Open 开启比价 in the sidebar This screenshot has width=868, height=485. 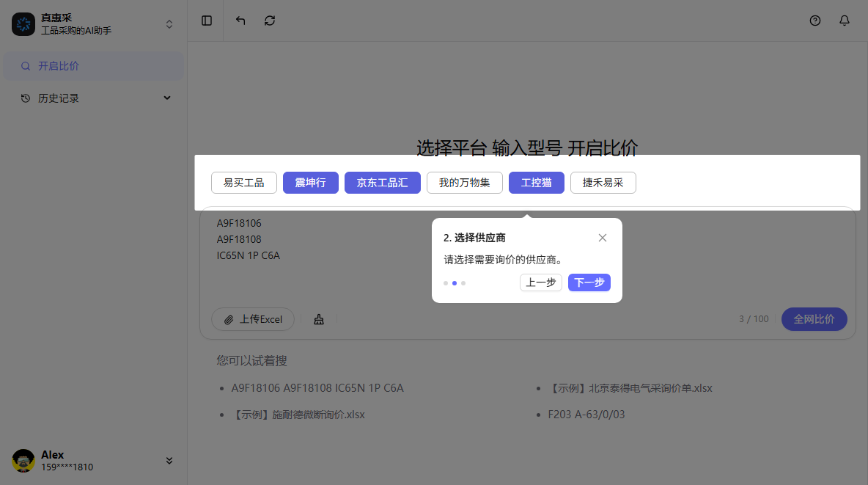point(59,66)
